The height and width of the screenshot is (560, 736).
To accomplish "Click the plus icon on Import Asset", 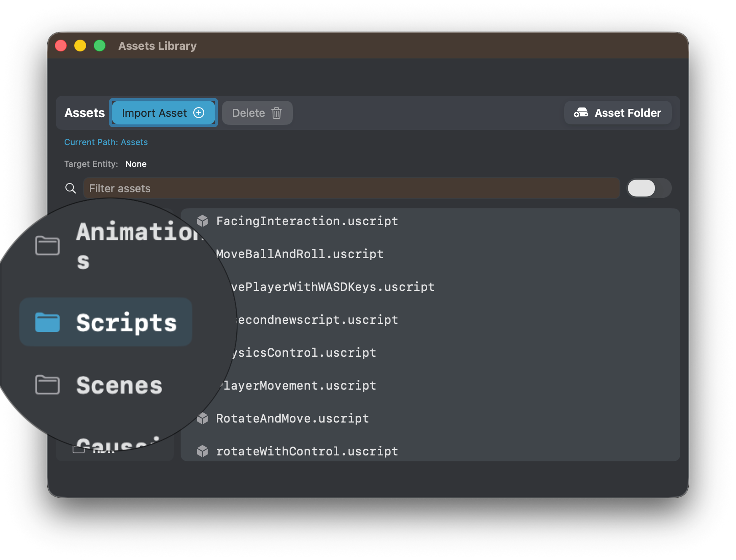I will point(199,113).
